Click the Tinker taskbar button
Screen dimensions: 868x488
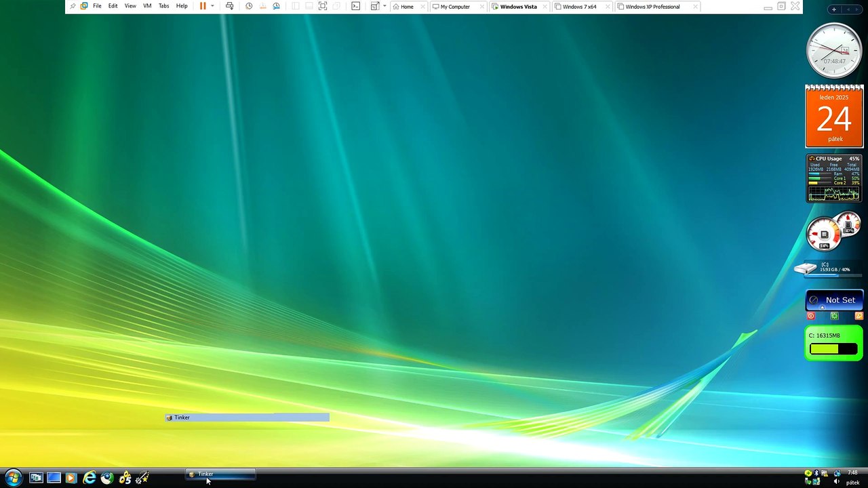pyautogui.click(x=221, y=474)
